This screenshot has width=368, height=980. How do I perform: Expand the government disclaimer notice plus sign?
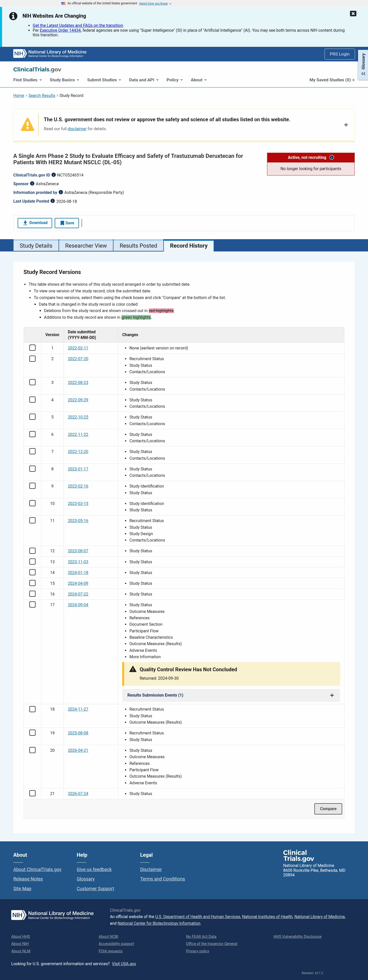346,125
